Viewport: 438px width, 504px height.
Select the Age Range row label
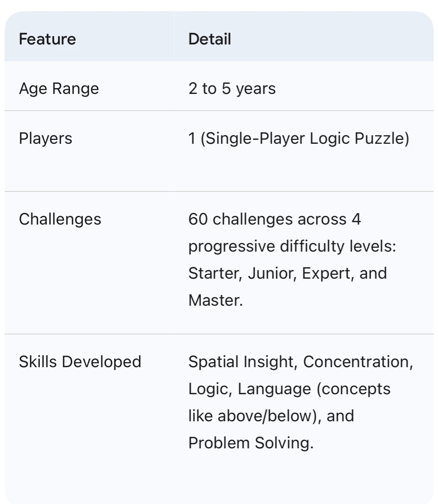[59, 89]
